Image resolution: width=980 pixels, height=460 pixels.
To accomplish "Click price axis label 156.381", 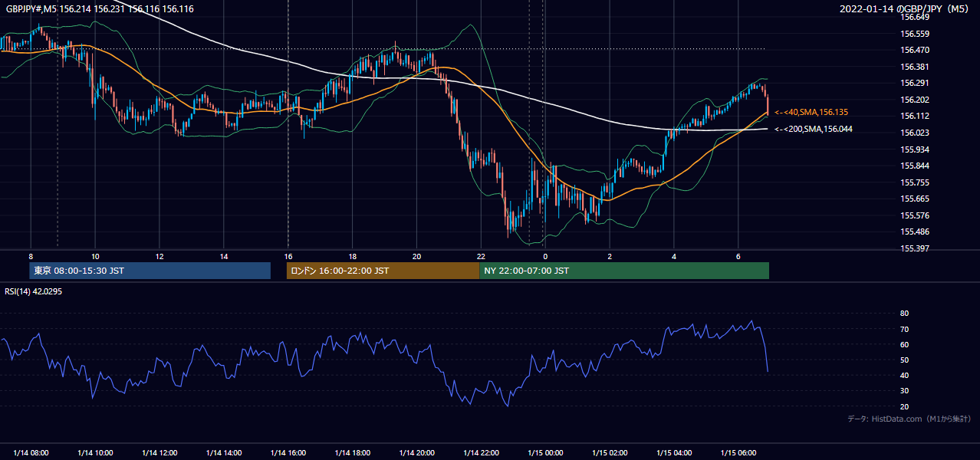I will 915,67.
